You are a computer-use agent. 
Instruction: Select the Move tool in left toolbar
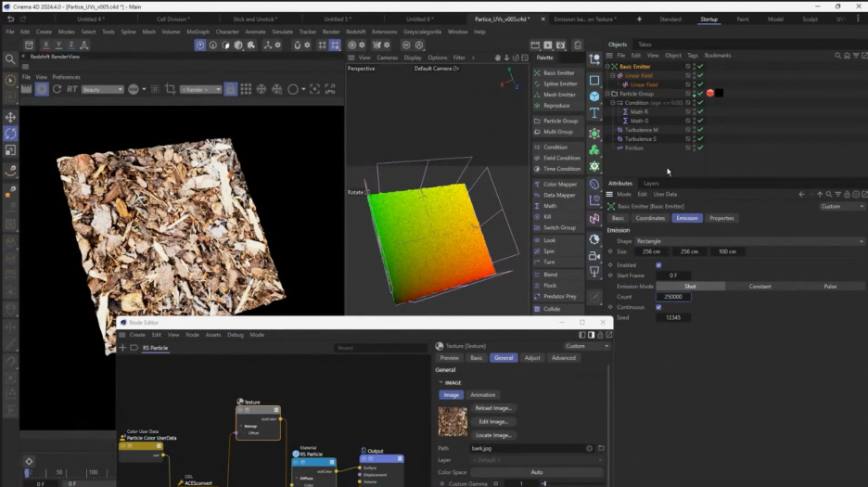pos(10,117)
